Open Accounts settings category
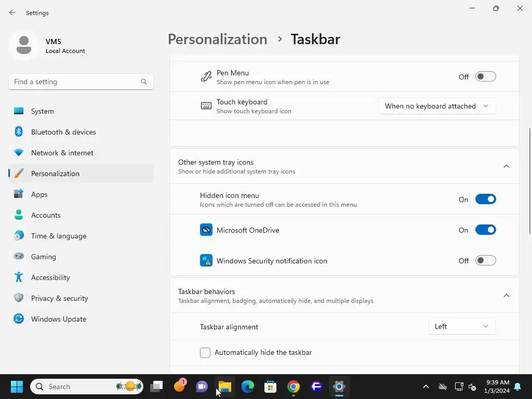 (81, 215)
